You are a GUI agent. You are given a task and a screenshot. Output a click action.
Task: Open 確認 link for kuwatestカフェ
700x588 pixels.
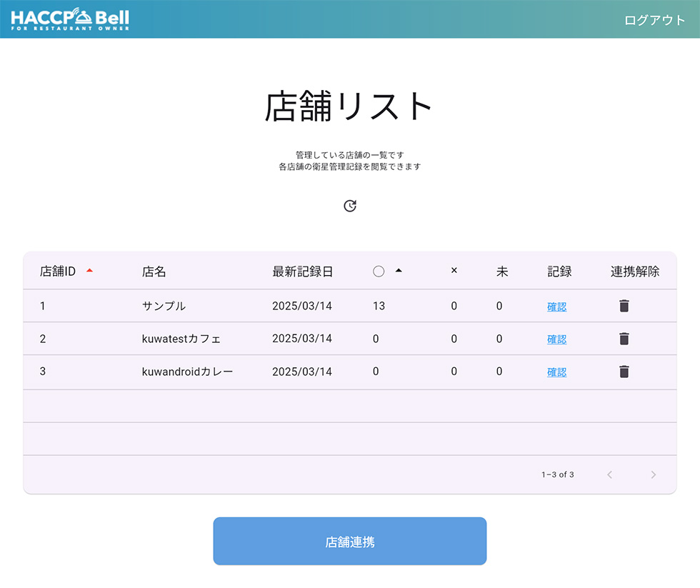[556, 339]
